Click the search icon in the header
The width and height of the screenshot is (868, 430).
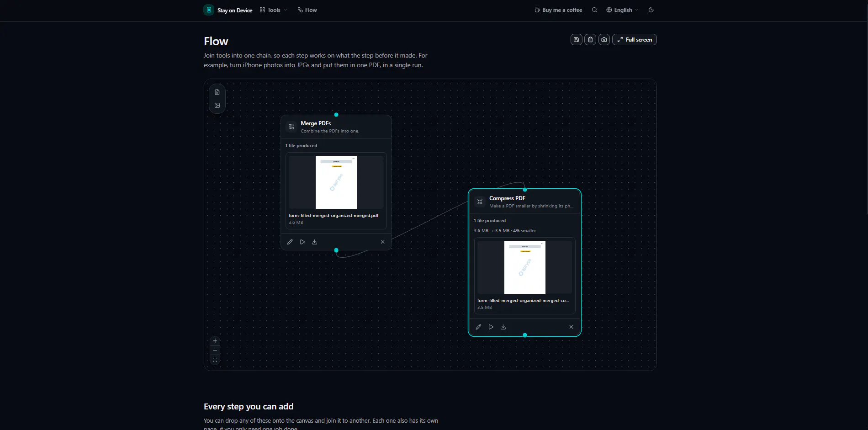click(x=594, y=10)
